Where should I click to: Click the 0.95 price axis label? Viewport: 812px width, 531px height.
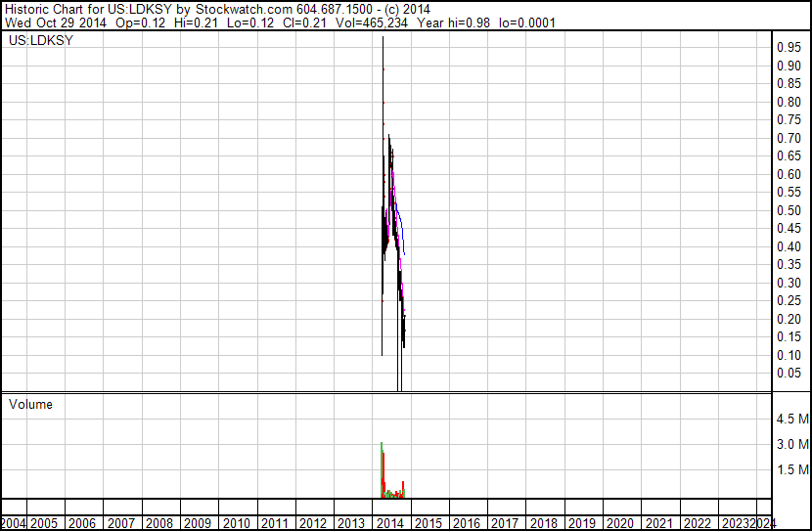coord(789,48)
